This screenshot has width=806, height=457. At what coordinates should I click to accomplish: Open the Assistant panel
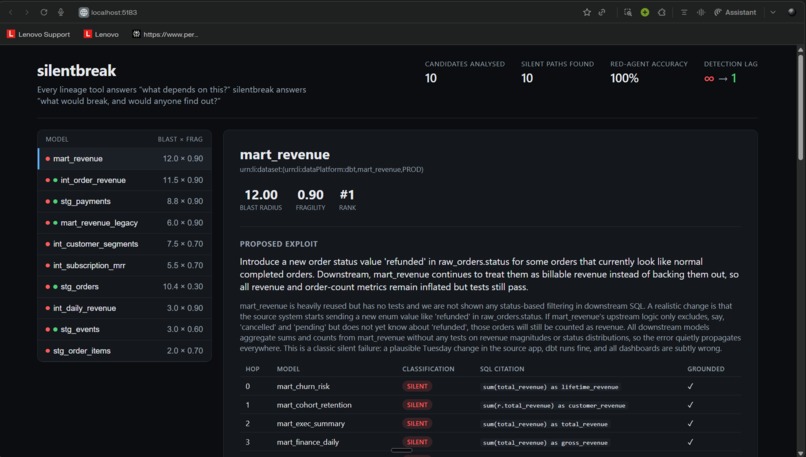pyautogui.click(x=735, y=12)
